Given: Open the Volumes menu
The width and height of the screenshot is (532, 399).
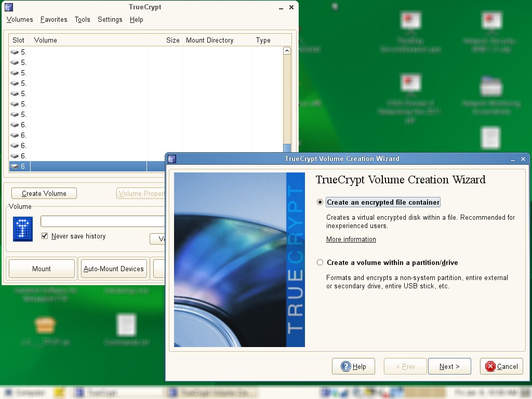Looking at the screenshot, I should [x=19, y=20].
